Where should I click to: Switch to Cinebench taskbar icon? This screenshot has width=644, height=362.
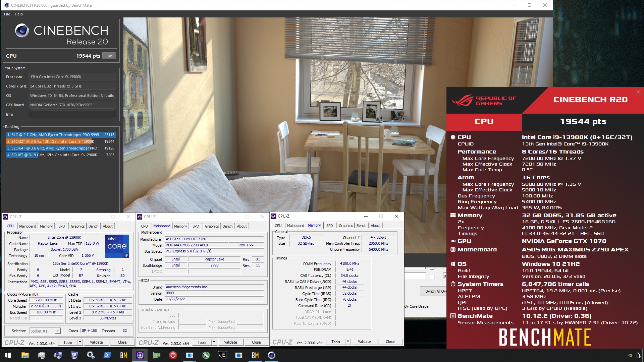(272, 355)
